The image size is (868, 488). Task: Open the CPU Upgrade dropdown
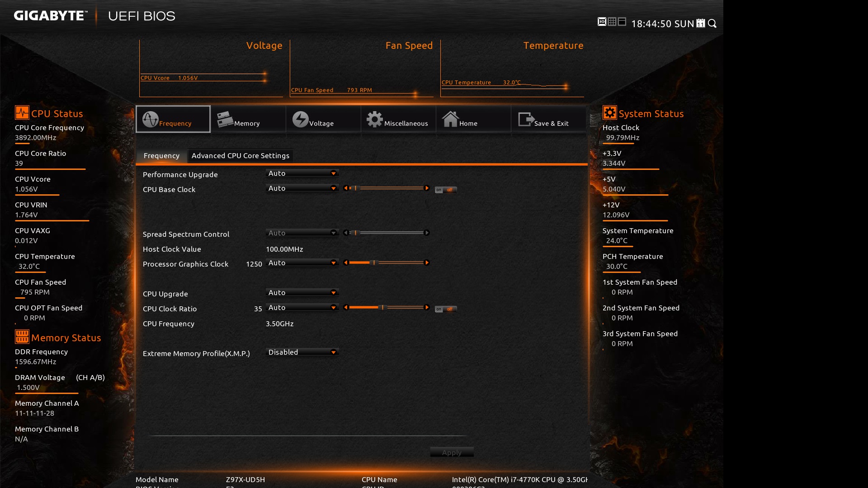302,293
